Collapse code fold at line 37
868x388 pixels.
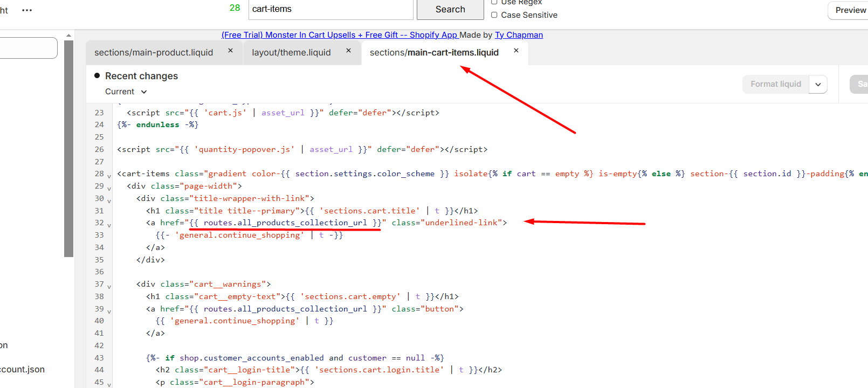tap(109, 287)
